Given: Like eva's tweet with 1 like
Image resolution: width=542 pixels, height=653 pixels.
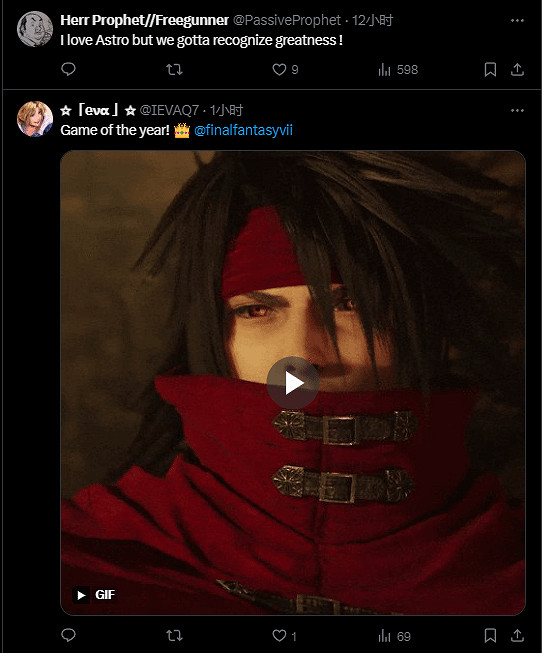Looking at the screenshot, I should point(285,636).
